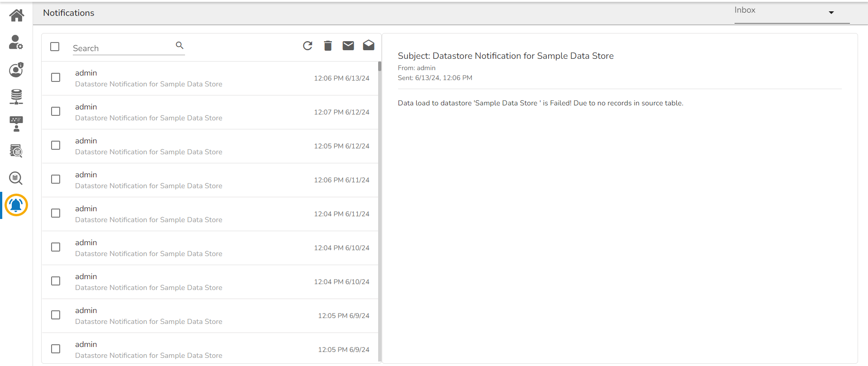This screenshot has height=366, width=868.
Task: Check the 12:06 PM 6/13/24 notification
Action: (x=56, y=77)
